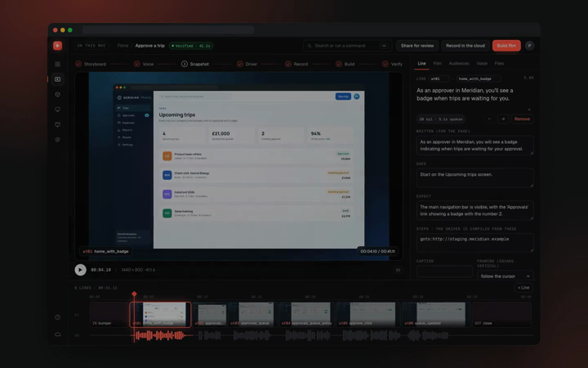The height and width of the screenshot is (368, 588).
Task: Select the checked Storyboard step
Action: 91,64
